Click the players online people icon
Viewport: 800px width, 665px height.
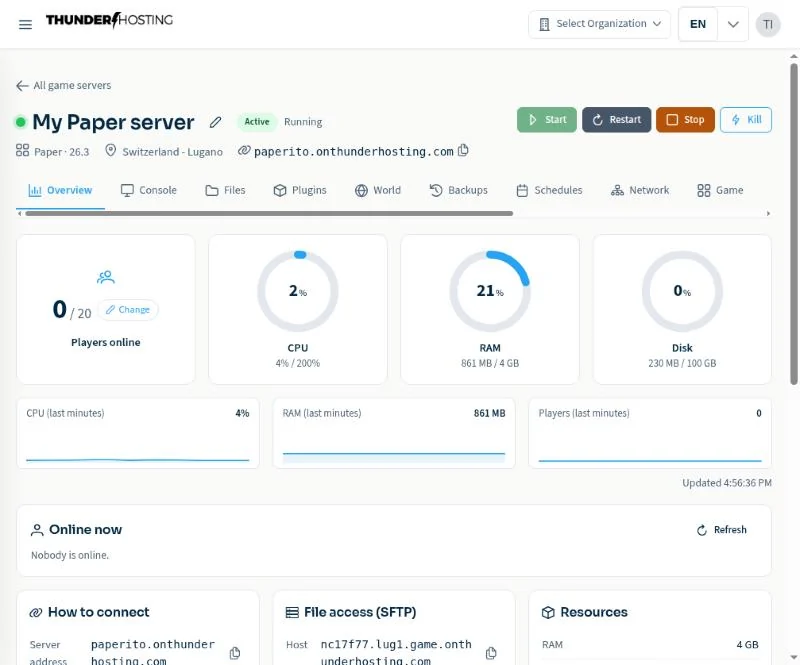click(106, 277)
